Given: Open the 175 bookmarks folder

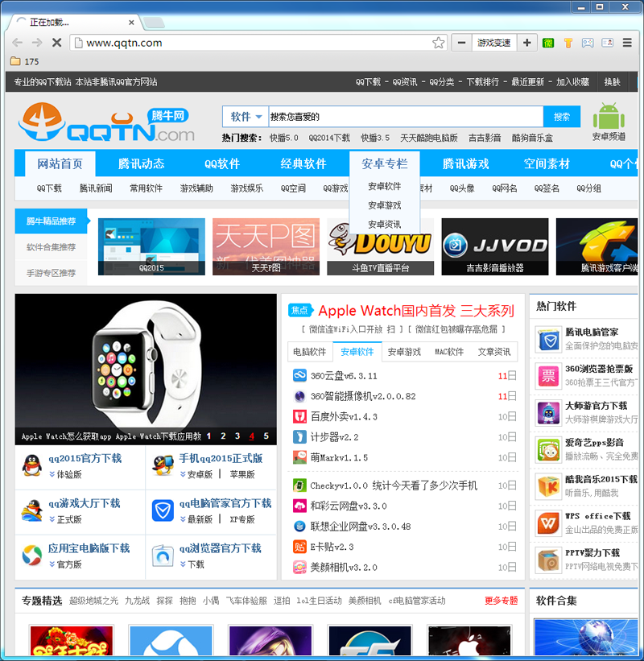Looking at the screenshot, I should coord(24,61).
